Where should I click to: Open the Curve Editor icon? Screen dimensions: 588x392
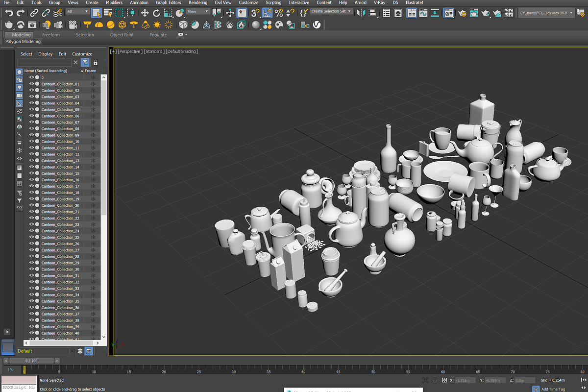pos(424,13)
